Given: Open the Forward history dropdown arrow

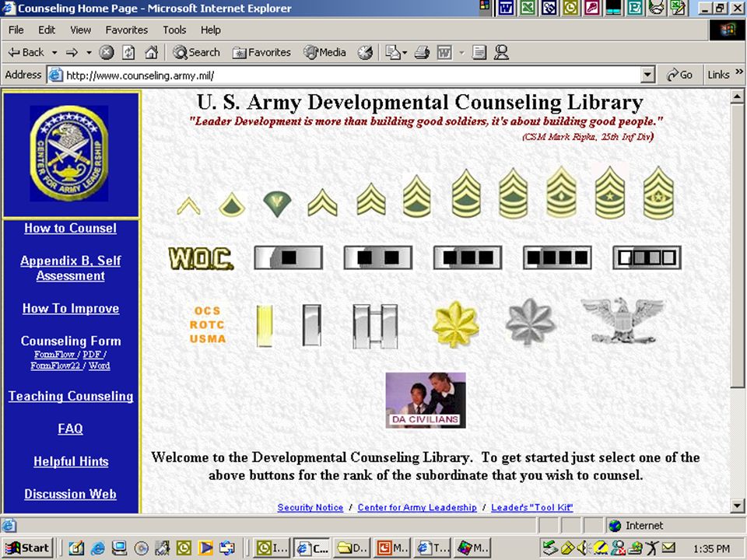Looking at the screenshot, I should tap(89, 52).
